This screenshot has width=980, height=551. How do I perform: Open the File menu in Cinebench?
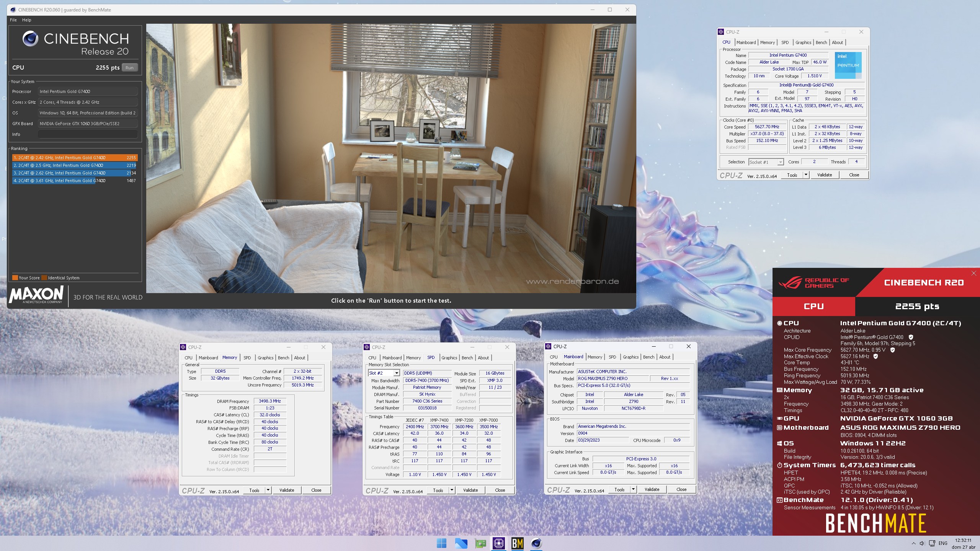pyautogui.click(x=13, y=20)
